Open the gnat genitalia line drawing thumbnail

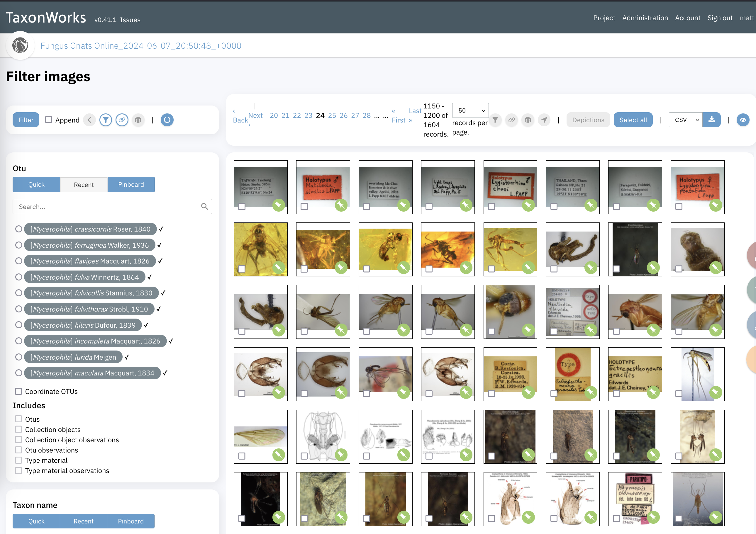click(323, 436)
